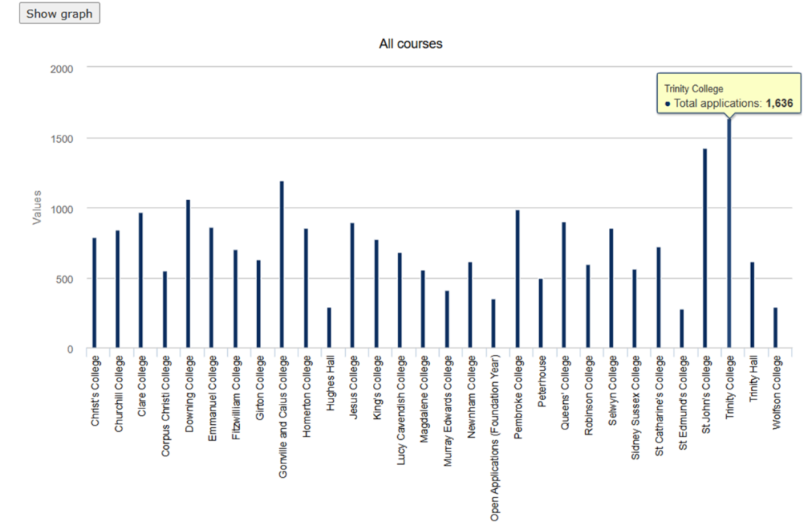Select the Gonville and Caius College bar
This screenshot has height=522, width=812.
click(282, 265)
